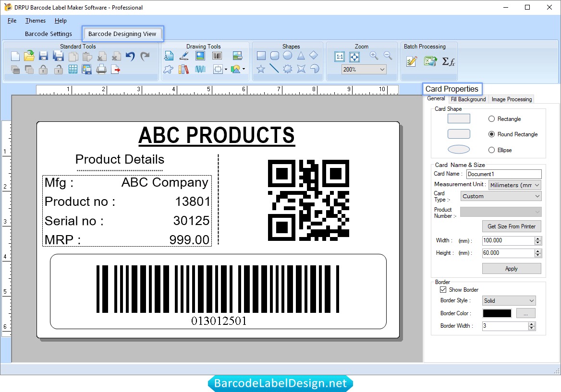Select the Rectangle card shape radio
This screenshot has width=561, height=392.
pyautogui.click(x=491, y=119)
